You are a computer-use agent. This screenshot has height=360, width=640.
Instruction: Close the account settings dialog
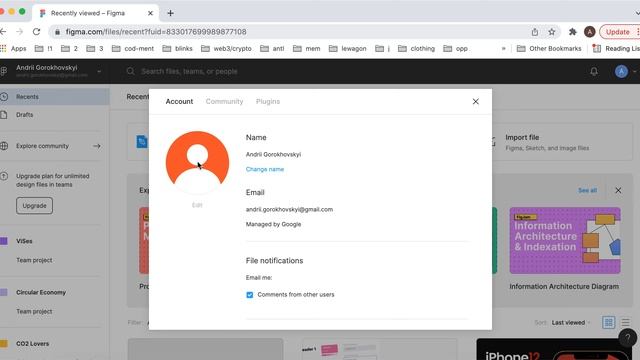(476, 101)
